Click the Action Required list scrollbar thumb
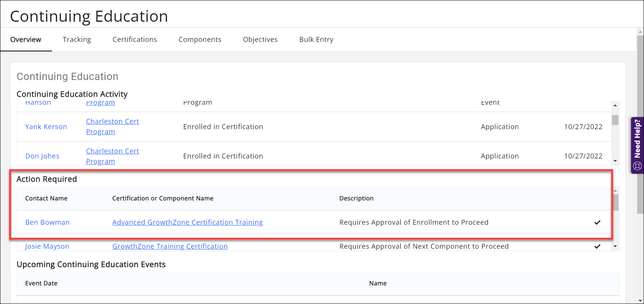This screenshot has height=304, width=644. pyautogui.click(x=615, y=202)
